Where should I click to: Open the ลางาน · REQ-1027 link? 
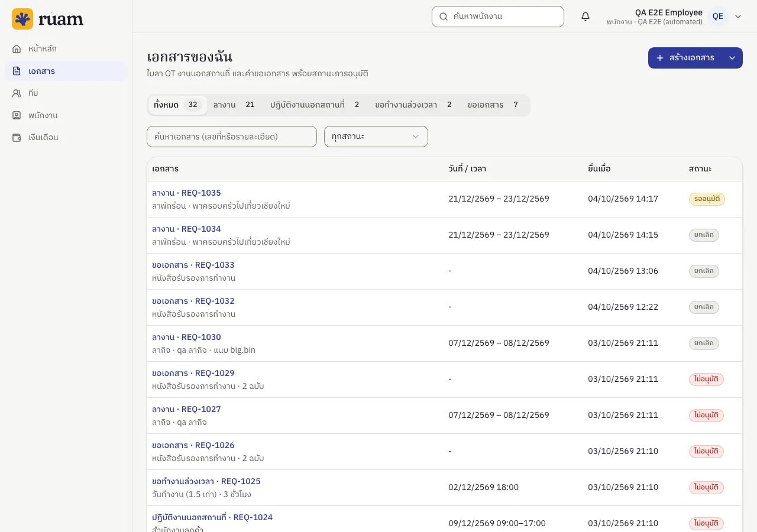(x=186, y=409)
